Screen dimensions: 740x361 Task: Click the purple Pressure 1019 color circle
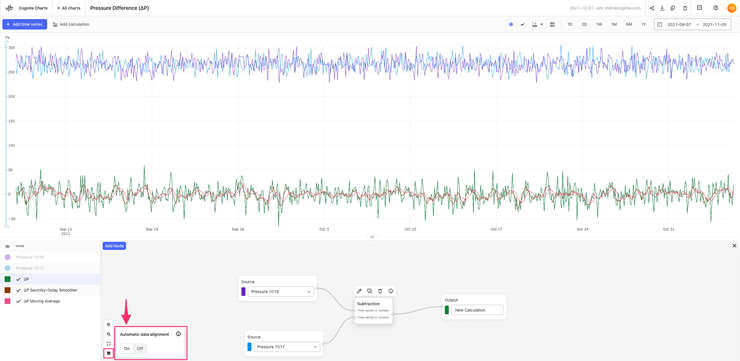coord(8,257)
